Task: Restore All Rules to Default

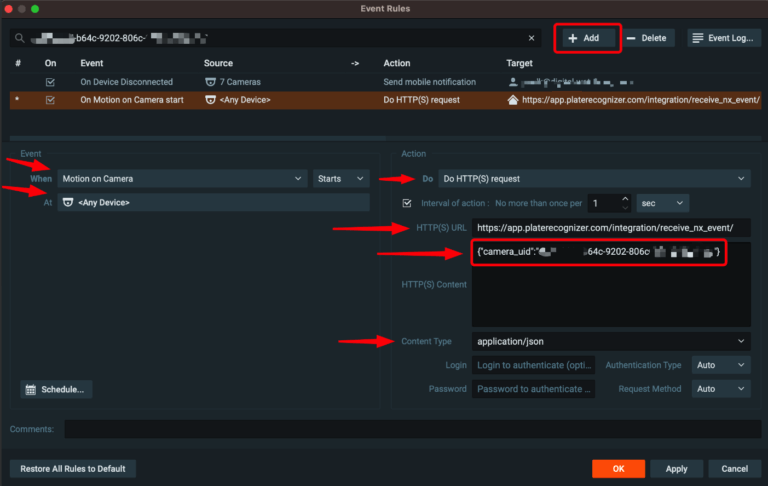Action: click(x=72, y=469)
